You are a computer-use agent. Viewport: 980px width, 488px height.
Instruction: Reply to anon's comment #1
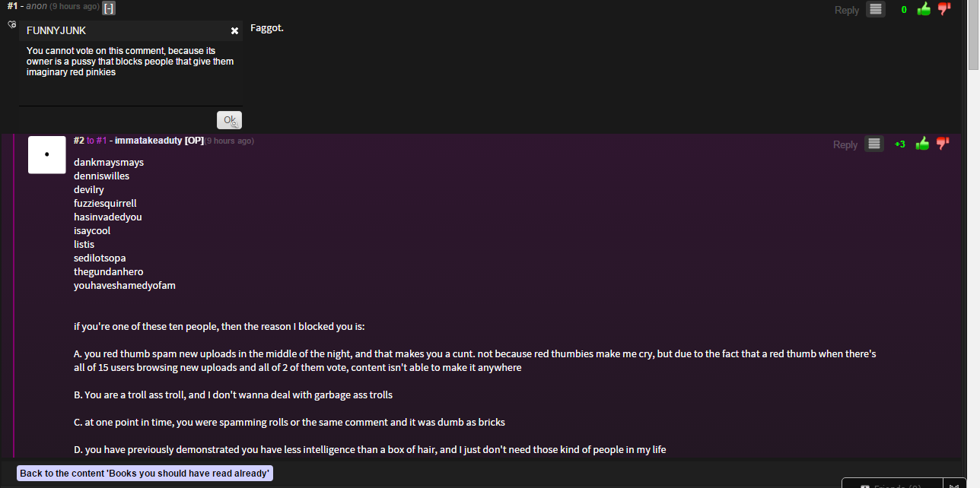(x=846, y=10)
